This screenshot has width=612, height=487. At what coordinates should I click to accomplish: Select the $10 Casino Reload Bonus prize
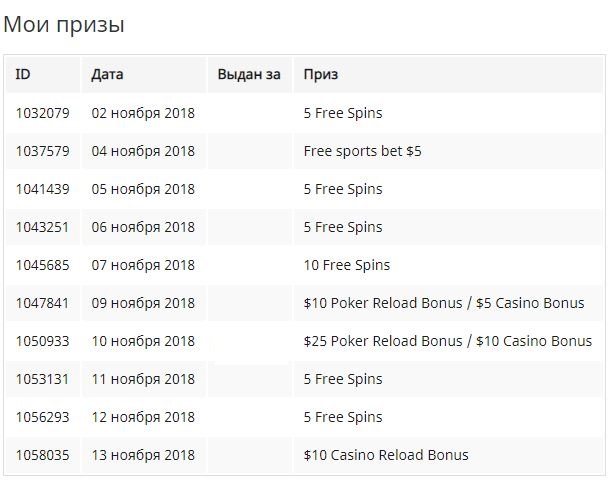pos(386,455)
